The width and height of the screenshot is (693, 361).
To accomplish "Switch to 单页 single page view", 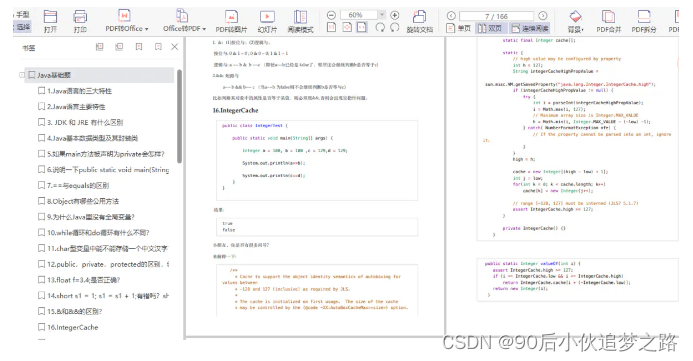I will (459, 29).
